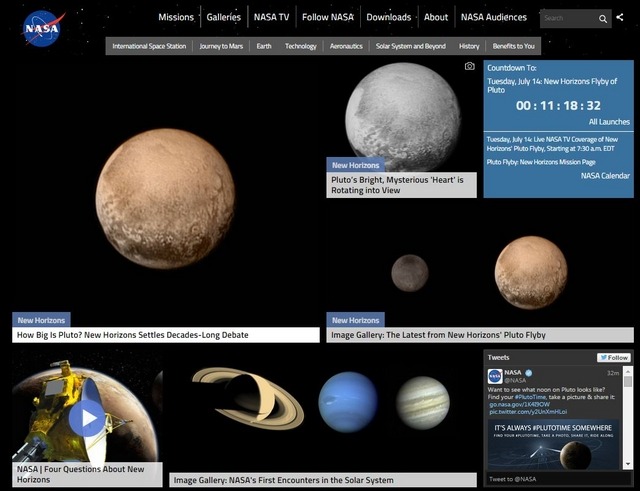This screenshot has height=491, width=640.
Task: Select Solar System and Beyond topic
Action: click(411, 46)
